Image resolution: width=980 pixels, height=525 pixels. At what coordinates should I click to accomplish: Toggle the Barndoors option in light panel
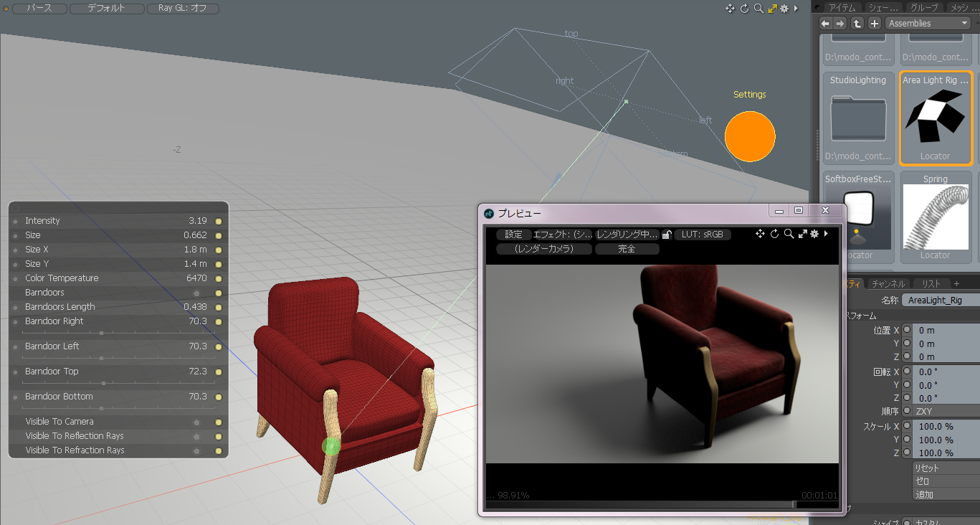pos(196,293)
